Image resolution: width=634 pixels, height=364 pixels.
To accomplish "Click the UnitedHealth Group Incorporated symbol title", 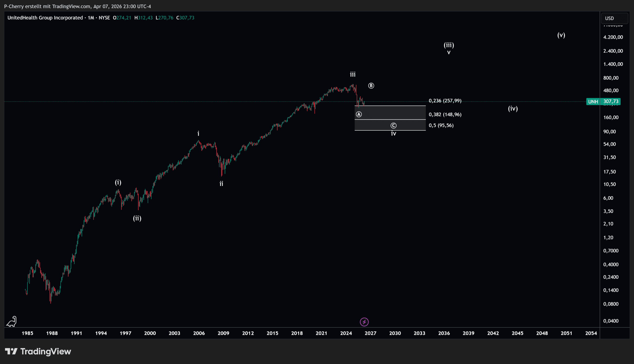I will click(x=45, y=18).
